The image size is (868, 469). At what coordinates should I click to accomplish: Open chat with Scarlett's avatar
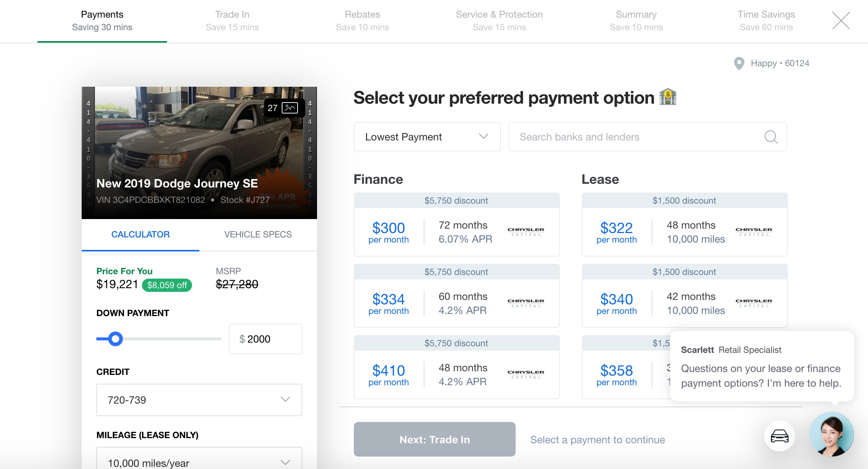[x=831, y=434]
